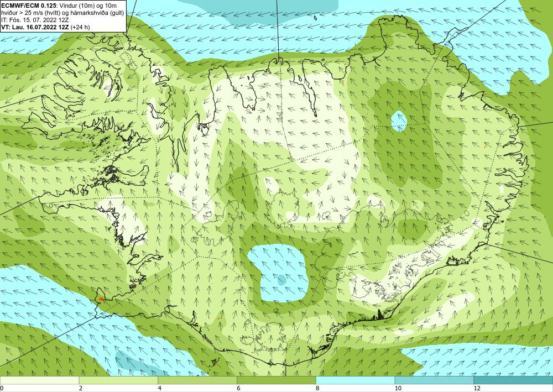
Task: Click the scale label "4"
Action: point(160,388)
